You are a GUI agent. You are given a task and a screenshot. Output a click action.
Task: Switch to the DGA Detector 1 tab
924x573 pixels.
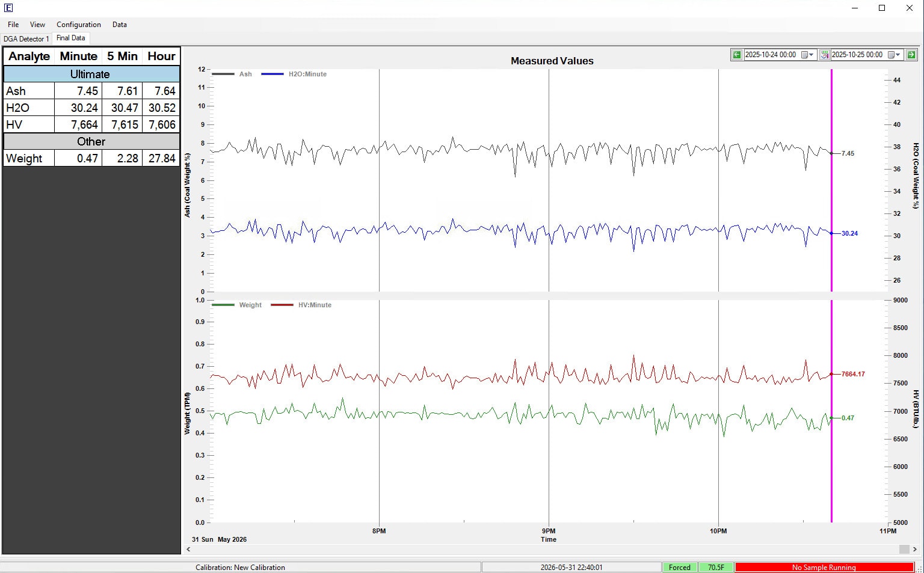point(26,38)
